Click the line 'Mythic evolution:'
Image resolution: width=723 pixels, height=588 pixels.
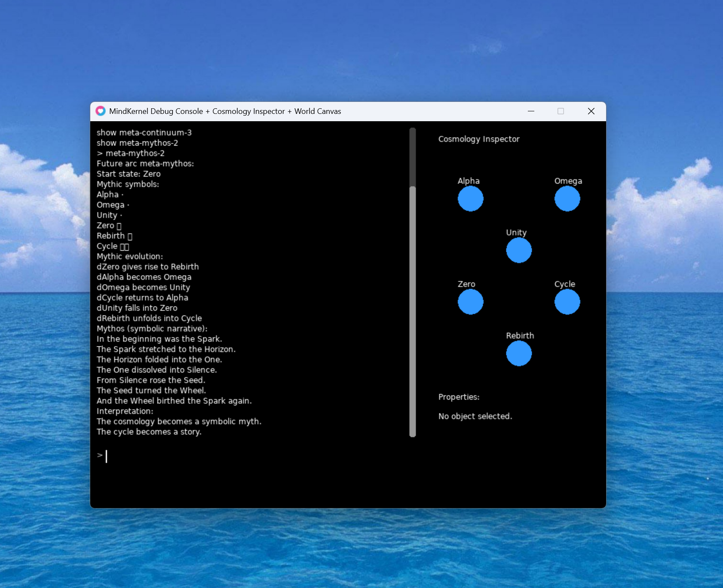pyautogui.click(x=130, y=256)
